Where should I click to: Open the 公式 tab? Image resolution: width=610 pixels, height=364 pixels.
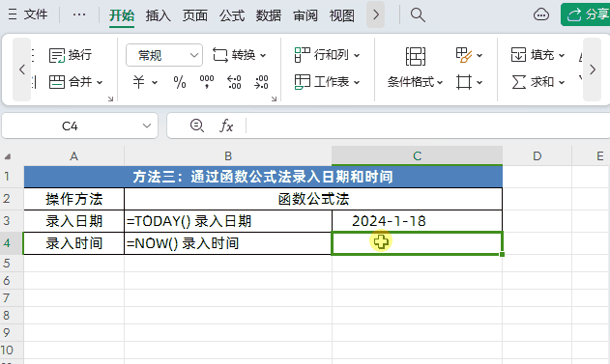pyautogui.click(x=232, y=15)
